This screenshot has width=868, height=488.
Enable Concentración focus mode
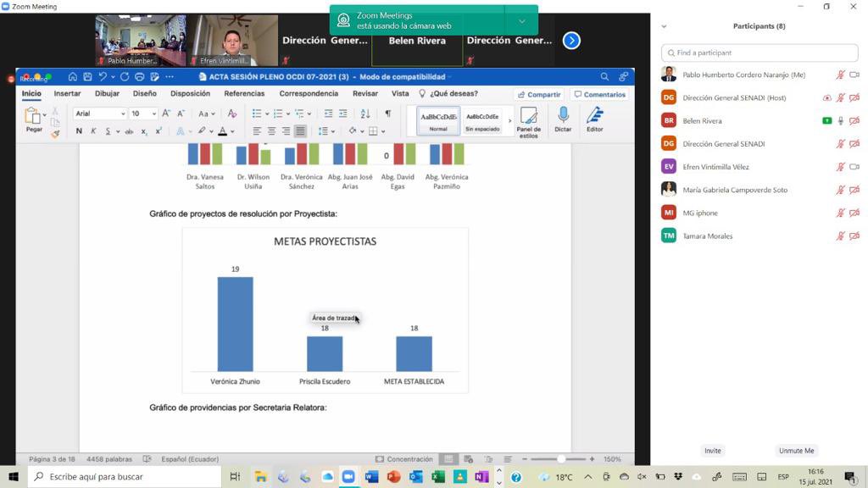pyautogui.click(x=404, y=458)
